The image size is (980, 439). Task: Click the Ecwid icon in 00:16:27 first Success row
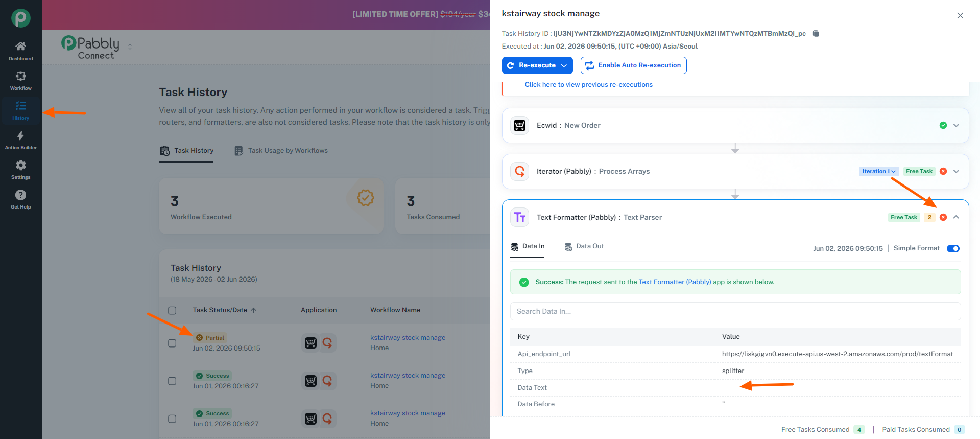click(x=310, y=381)
